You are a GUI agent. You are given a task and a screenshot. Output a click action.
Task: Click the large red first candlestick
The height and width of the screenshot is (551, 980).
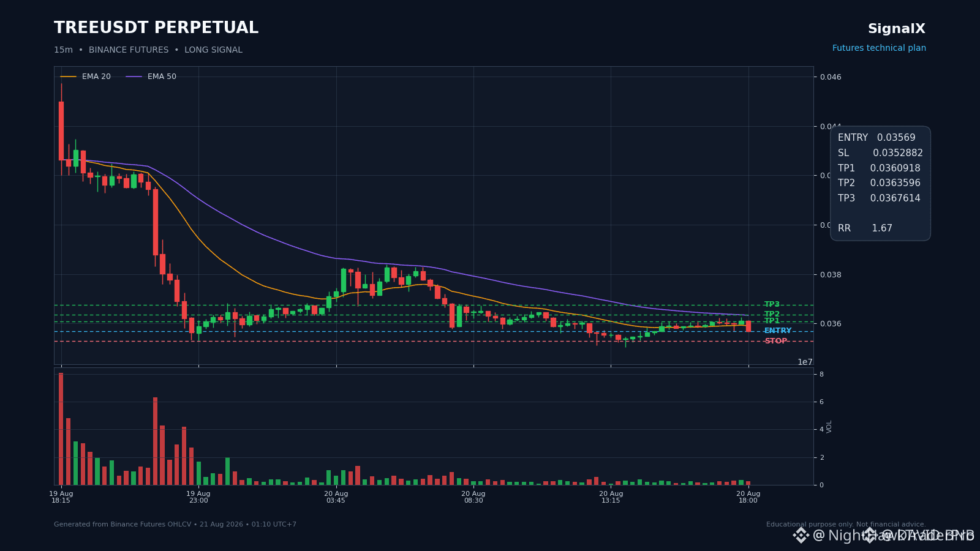(61, 131)
